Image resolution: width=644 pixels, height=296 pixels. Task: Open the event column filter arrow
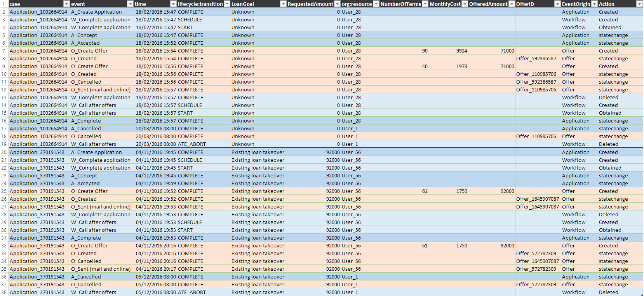pos(130,4)
